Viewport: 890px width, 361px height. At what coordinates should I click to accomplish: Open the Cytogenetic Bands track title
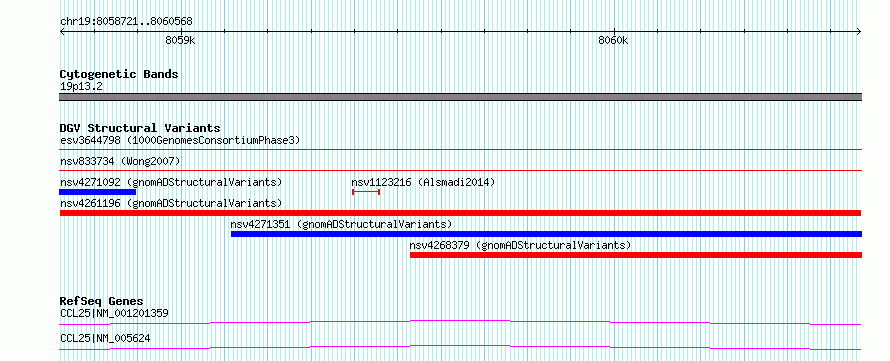(x=119, y=74)
